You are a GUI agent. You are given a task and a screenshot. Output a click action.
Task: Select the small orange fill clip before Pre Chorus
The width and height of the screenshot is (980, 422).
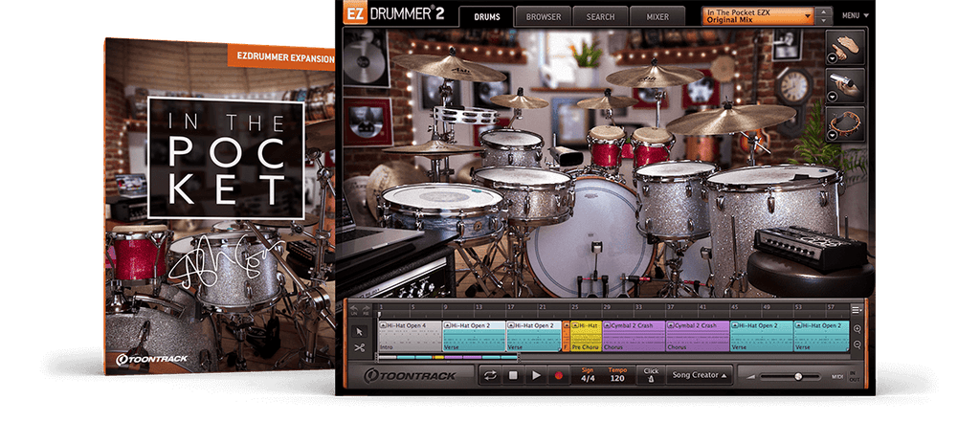coord(567,336)
